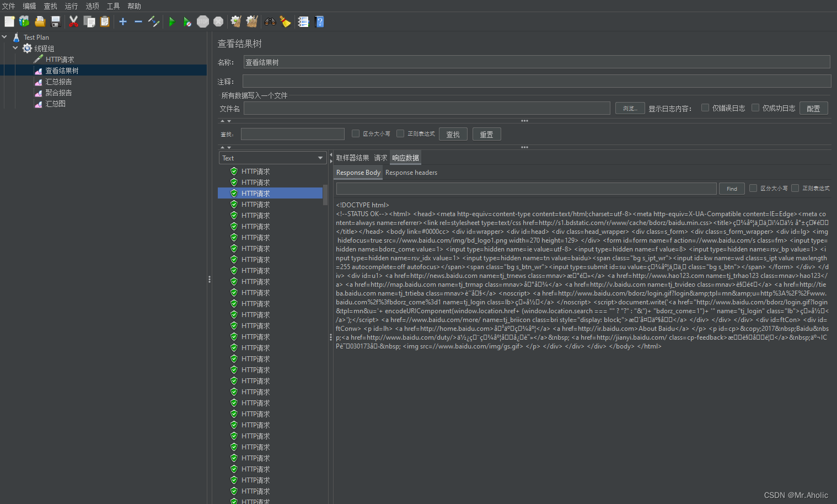Enable 仅成功日志 checkbox
The width and height of the screenshot is (837, 504).
click(x=755, y=108)
